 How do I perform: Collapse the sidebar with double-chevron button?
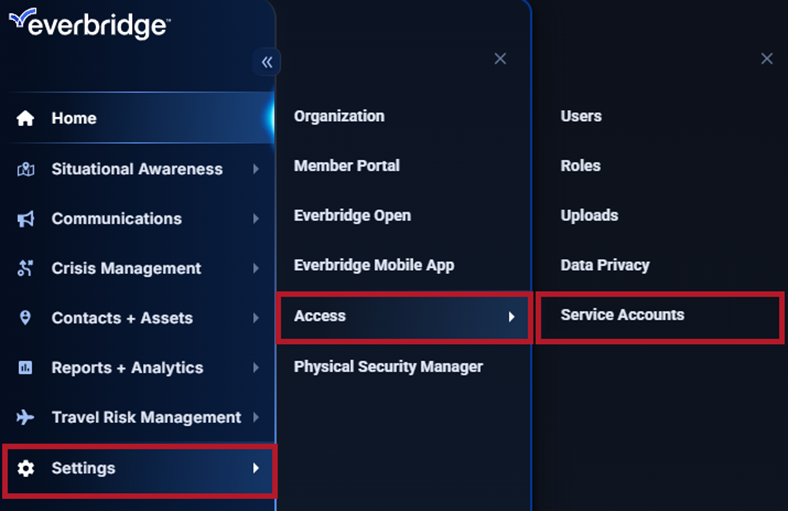(267, 62)
